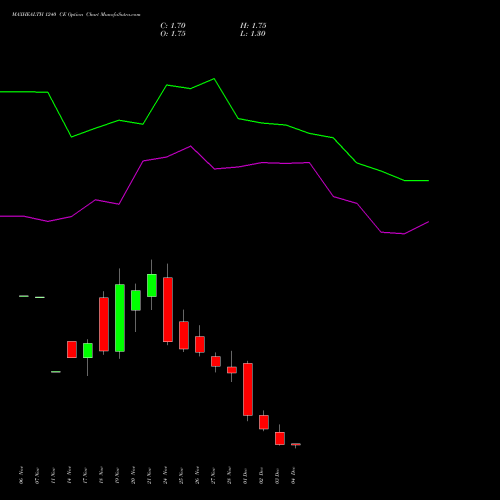Screen dimensions: 500x500
Task: Select the green dash marker above 06 Nov
Action: point(24,296)
